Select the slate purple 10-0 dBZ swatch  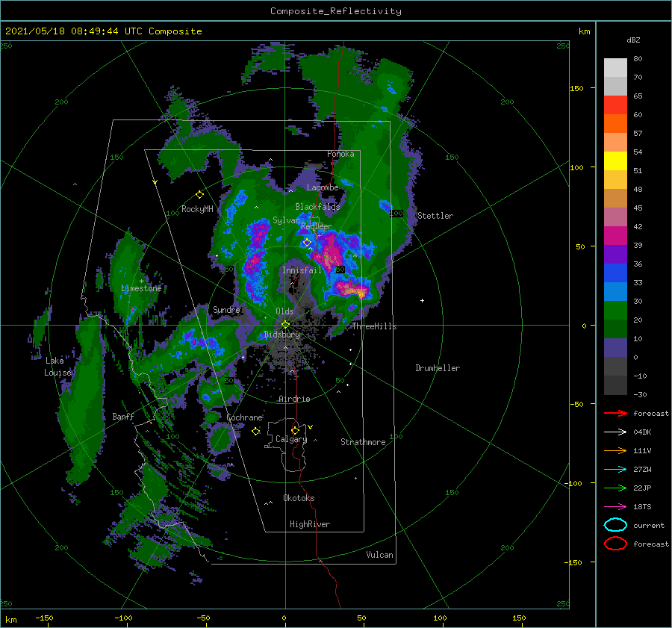click(x=615, y=347)
